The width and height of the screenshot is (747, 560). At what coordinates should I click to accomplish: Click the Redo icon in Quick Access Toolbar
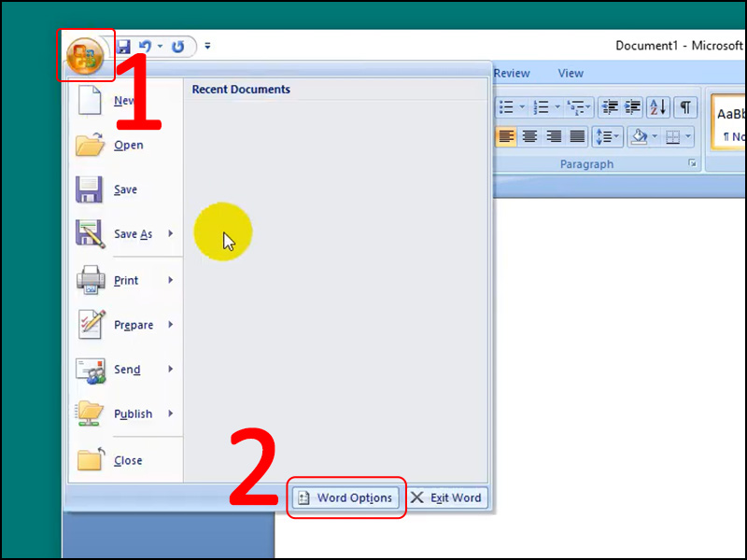(177, 45)
